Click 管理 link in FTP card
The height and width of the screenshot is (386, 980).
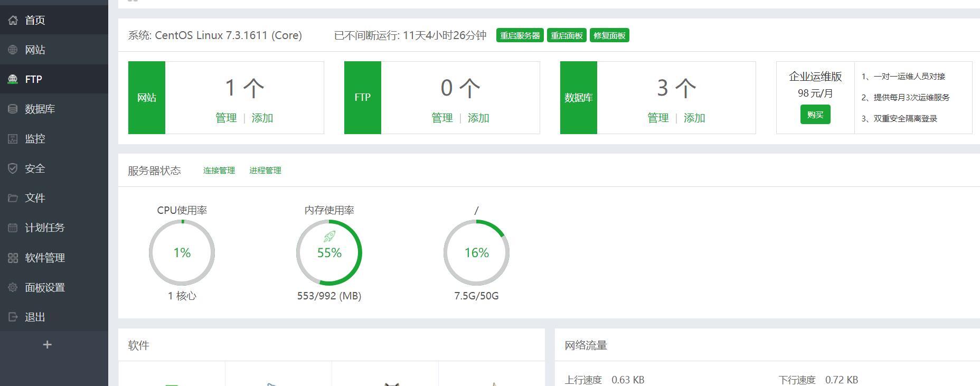(442, 118)
